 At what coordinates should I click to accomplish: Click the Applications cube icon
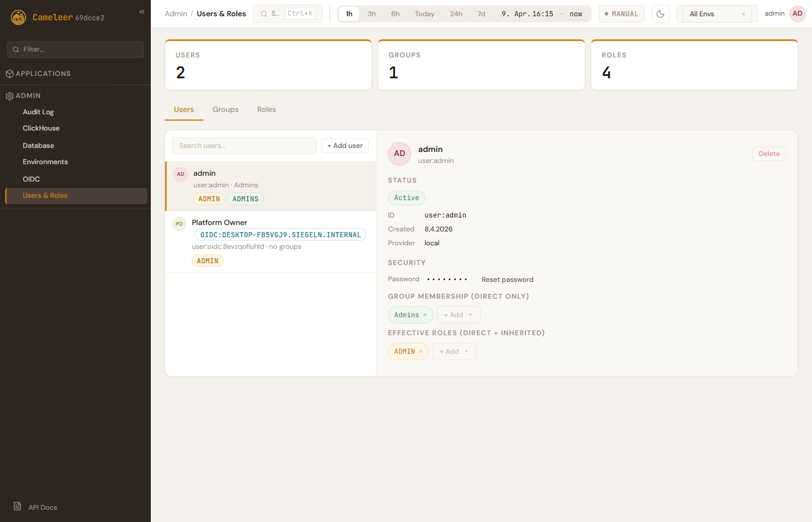click(9, 74)
